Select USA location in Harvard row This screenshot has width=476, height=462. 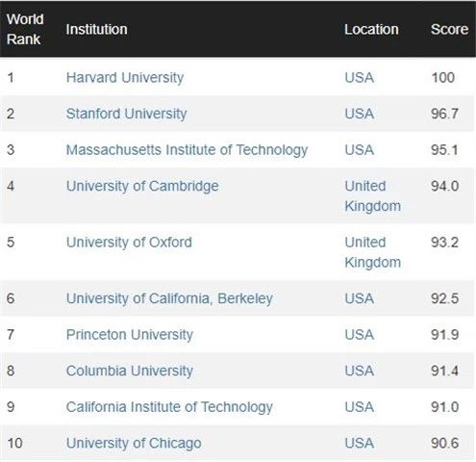tap(360, 78)
